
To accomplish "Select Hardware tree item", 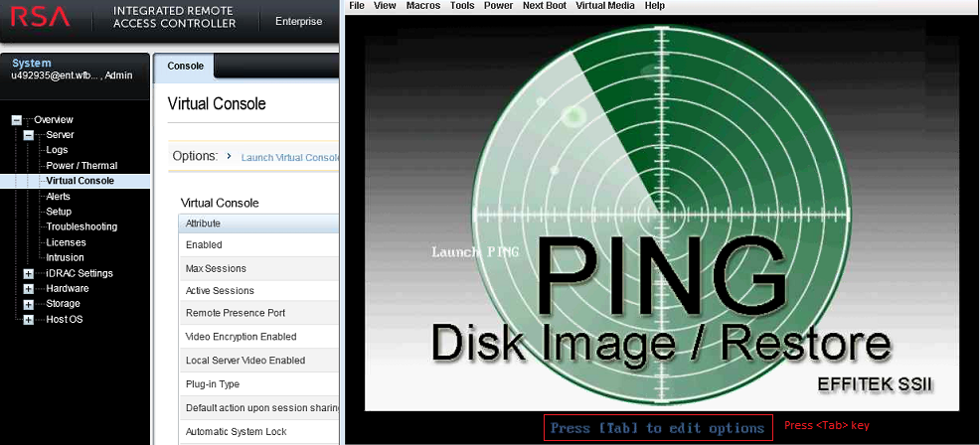I will 68,289.
